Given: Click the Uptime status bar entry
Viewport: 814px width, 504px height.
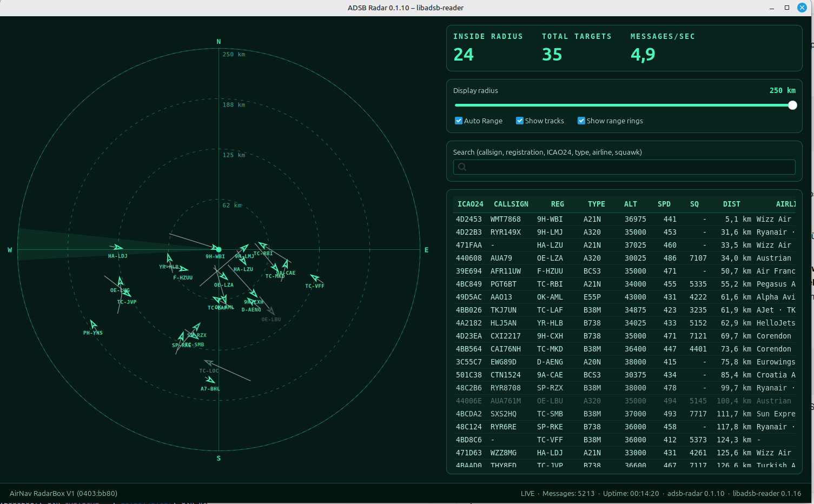Looking at the screenshot, I should click(631, 493).
